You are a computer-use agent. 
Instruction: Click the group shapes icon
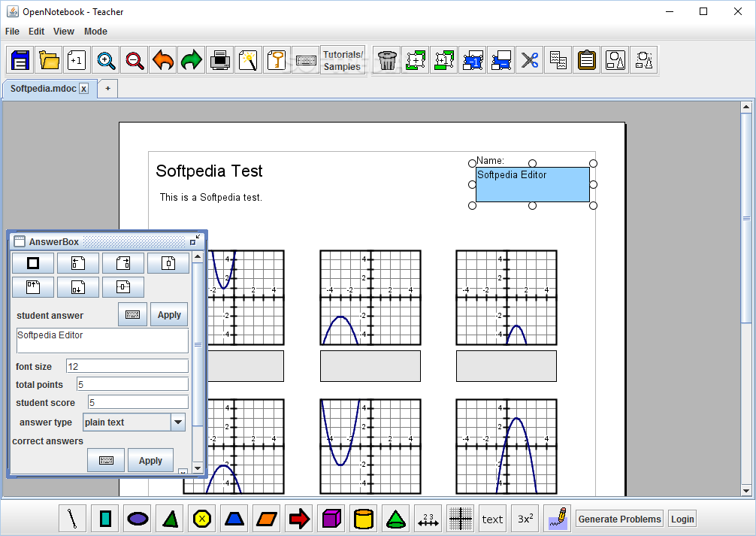(615, 60)
